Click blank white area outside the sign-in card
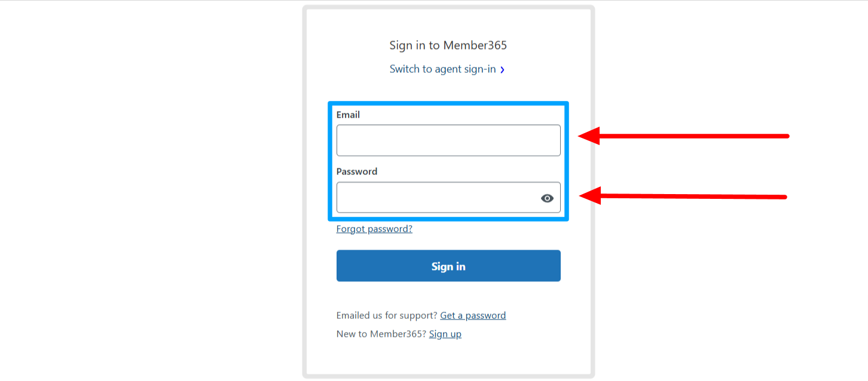The height and width of the screenshot is (381, 868). 149,191
